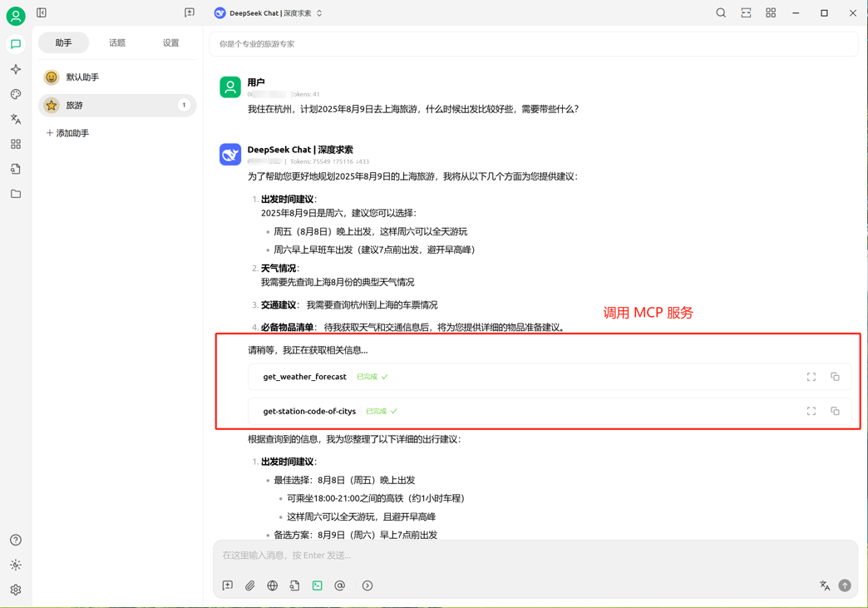Viewport: 868px width, 608px height.
Task: Open the settings gear in sidebar
Action: (16, 590)
